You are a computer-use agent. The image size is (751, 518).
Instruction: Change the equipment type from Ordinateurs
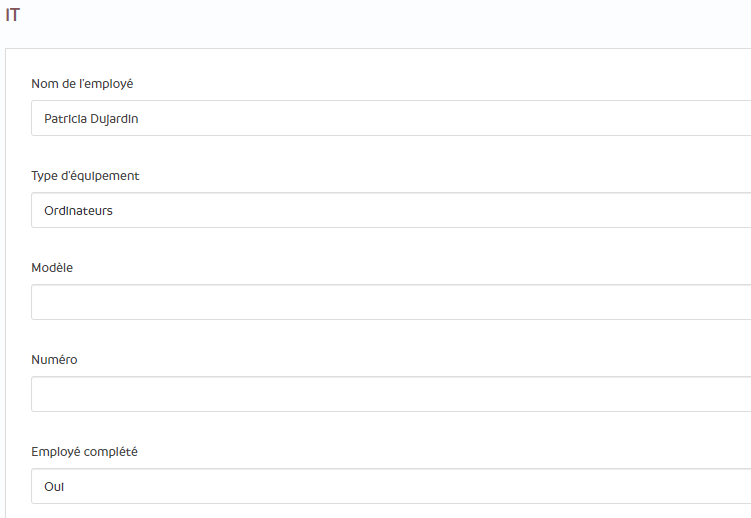390,210
